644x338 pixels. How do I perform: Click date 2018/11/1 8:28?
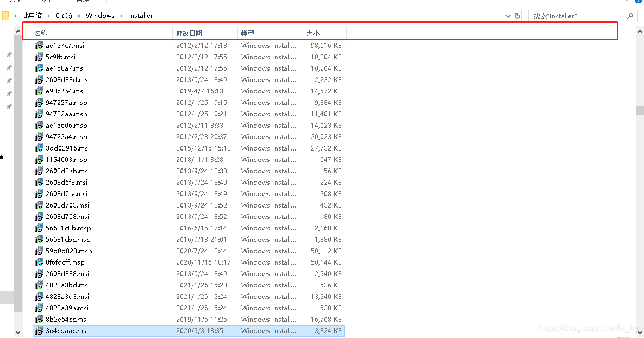(199, 160)
